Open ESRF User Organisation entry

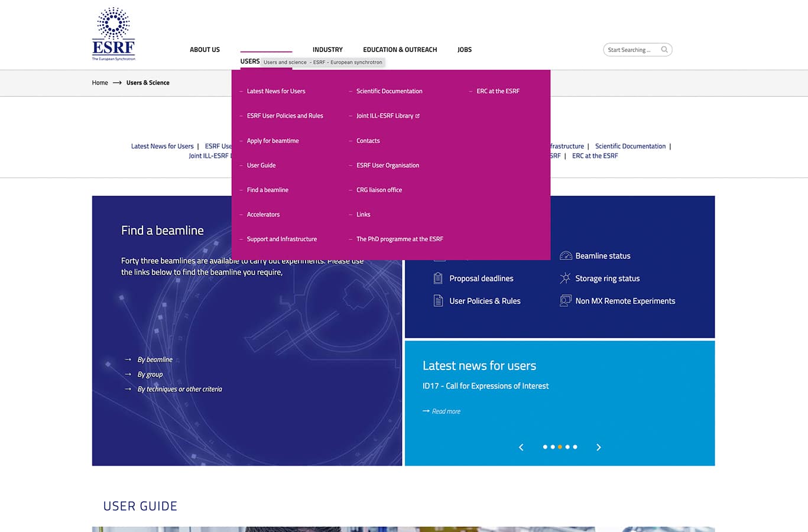point(388,166)
